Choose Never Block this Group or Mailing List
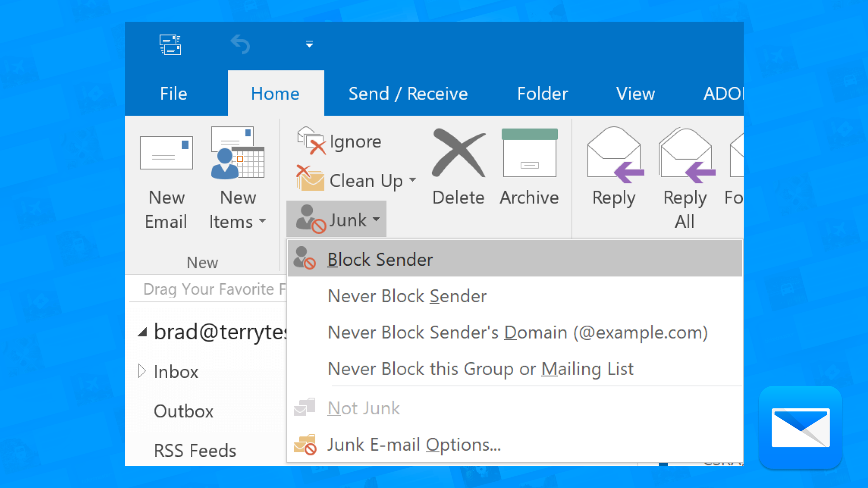The width and height of the screenshot is (868, 488). 515,369
